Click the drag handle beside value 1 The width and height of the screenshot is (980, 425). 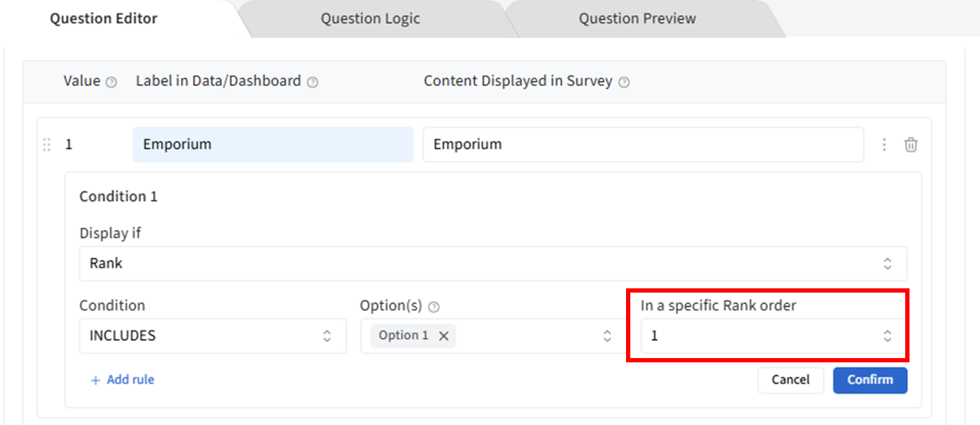(x=47, y=145)
